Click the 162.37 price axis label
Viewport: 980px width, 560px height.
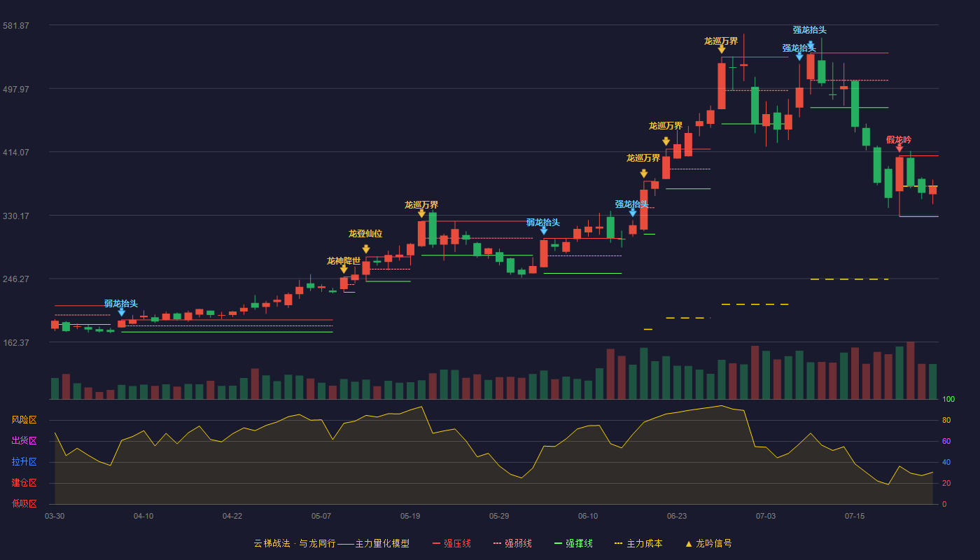(x=15, y=343)
